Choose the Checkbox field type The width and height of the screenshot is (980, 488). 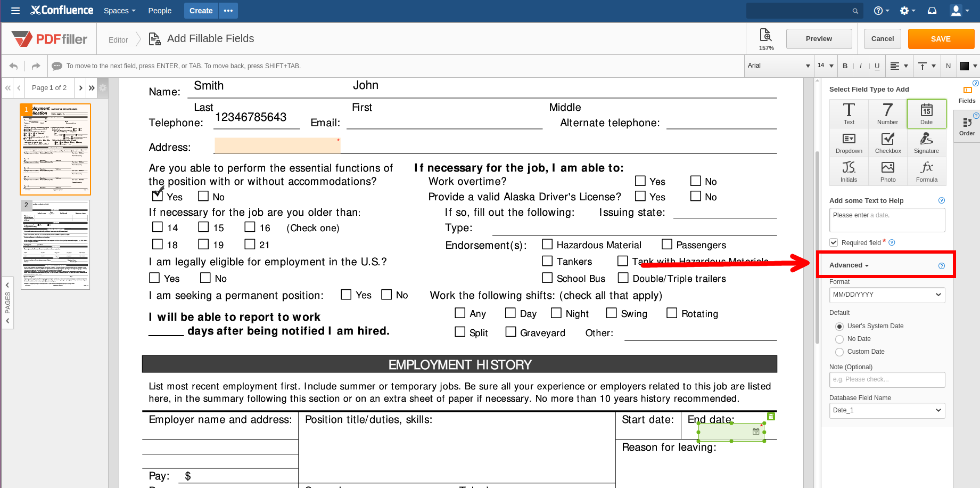[x=887, y=143]
